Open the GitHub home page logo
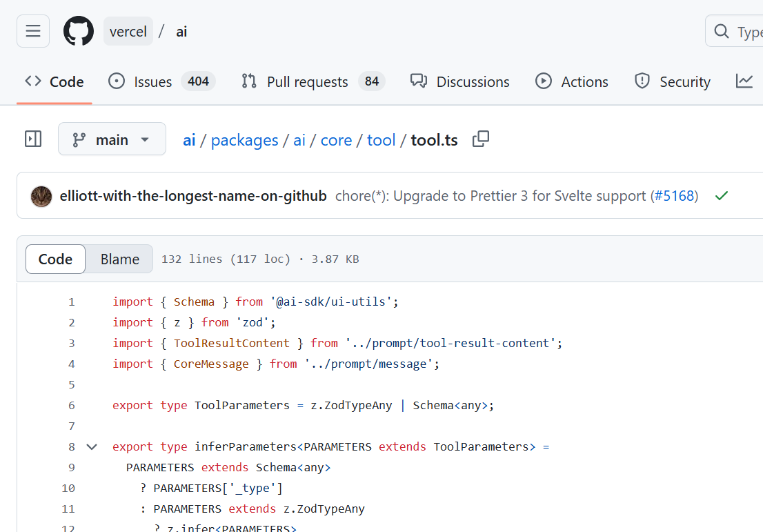This screenshot has width=763, height=532. point(78,30)
